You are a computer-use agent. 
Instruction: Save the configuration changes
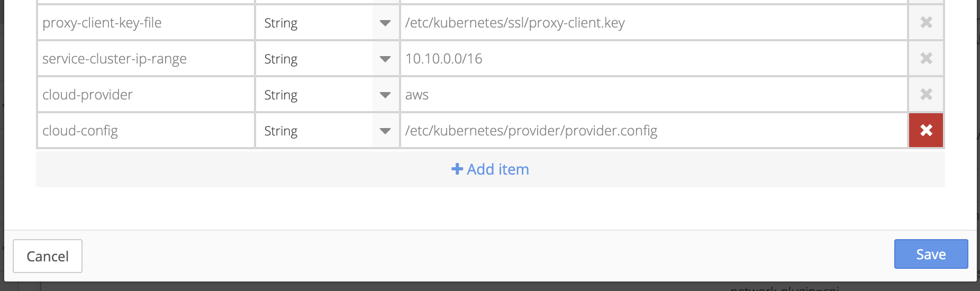[x=931, y=254]
